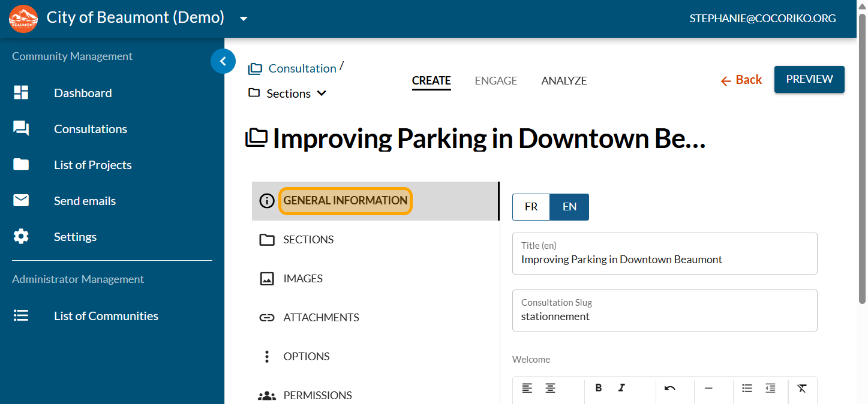This screenshot has width=868, height=404.
Task: Open the City of Beaumont community dropdown
Action: click(x=244, y=19)
